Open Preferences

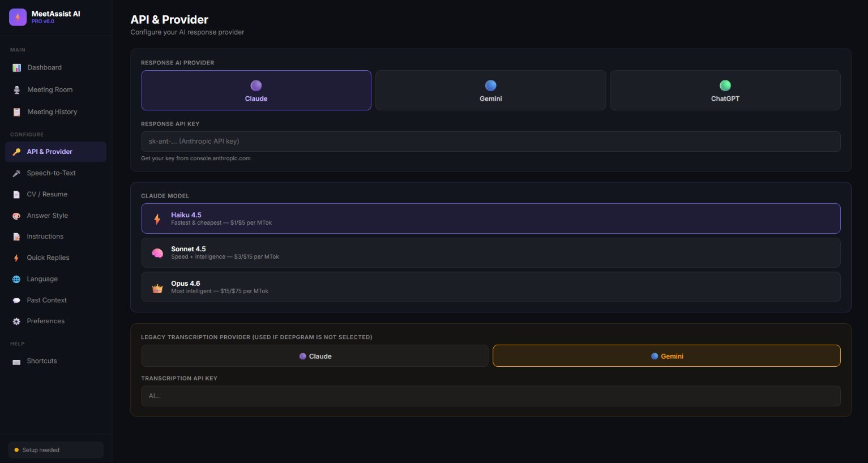[x=55, y=321]
